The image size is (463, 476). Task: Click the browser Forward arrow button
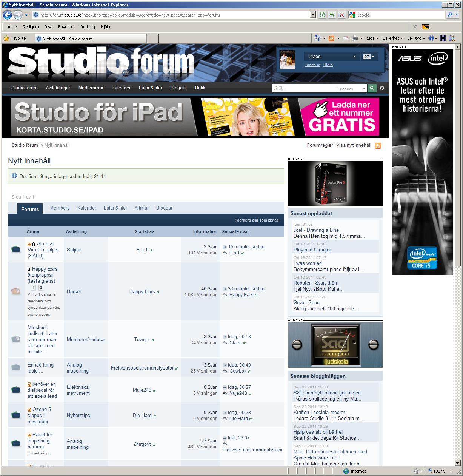click(17, 15)
